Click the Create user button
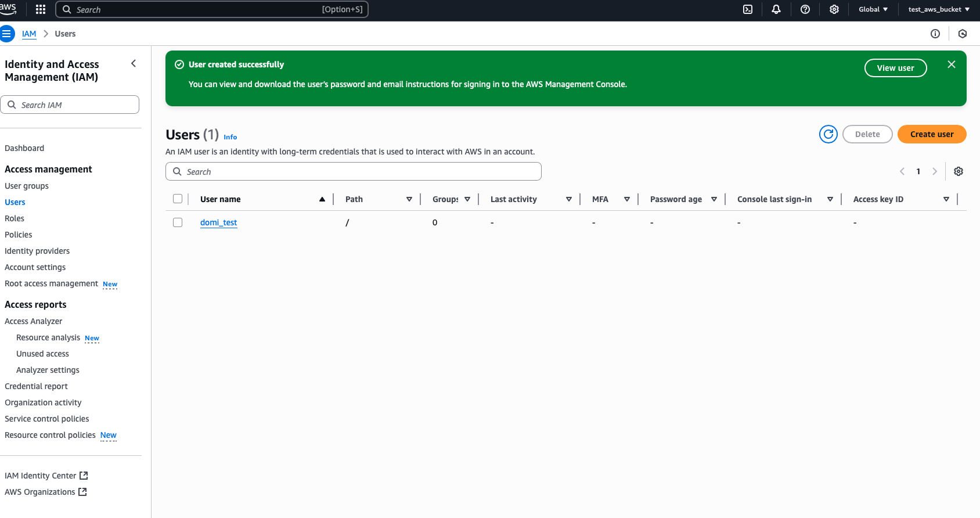 932,134
